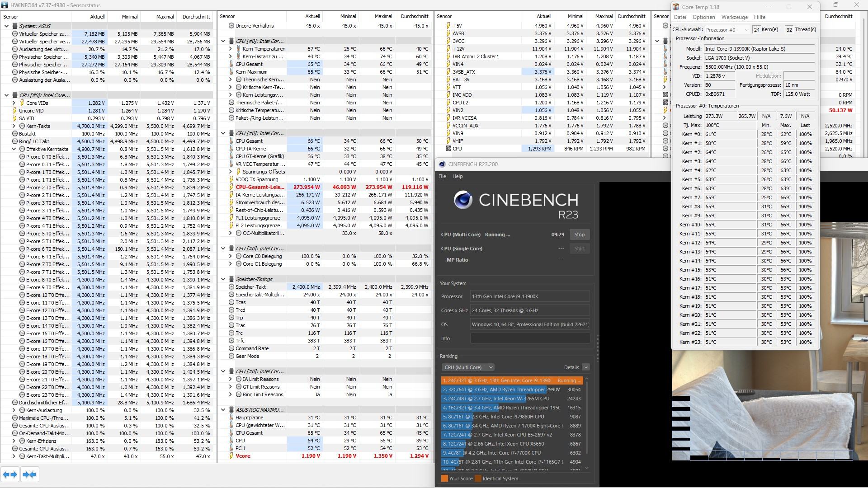868x488 pixels.
Task: Click the HWiNFO Sensorstatus title bar icon
Action: (x=6, y=5)
